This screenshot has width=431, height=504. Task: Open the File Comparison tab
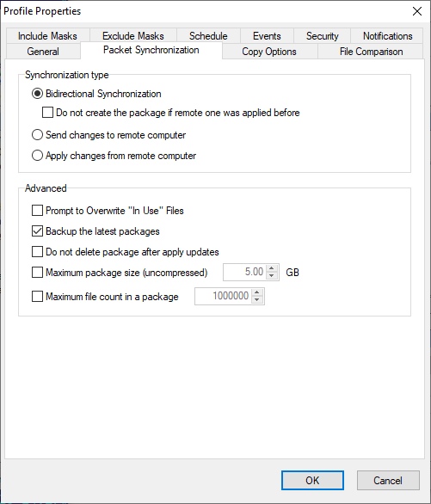pos(371,52)
